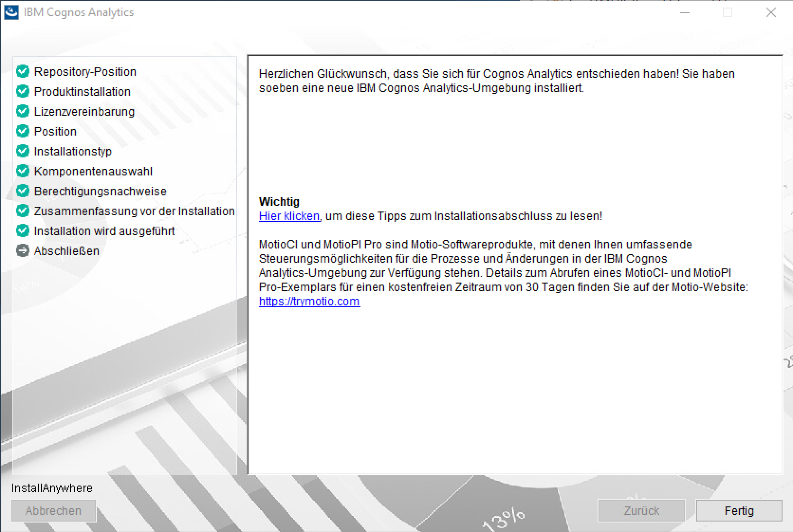Click the green checkmark beside Repository-Position
The width and height of the screenshot is (793, 532).
[23, 72]
